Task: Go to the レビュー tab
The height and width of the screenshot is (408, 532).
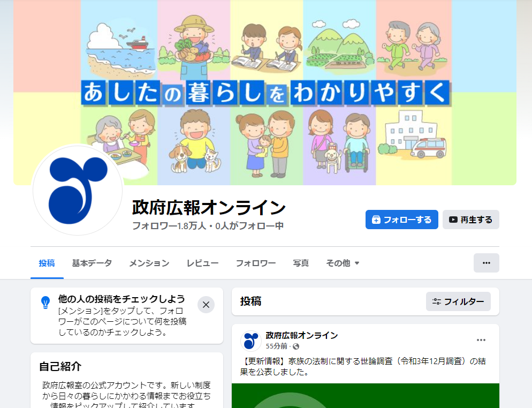Action: tap(202, 263)
